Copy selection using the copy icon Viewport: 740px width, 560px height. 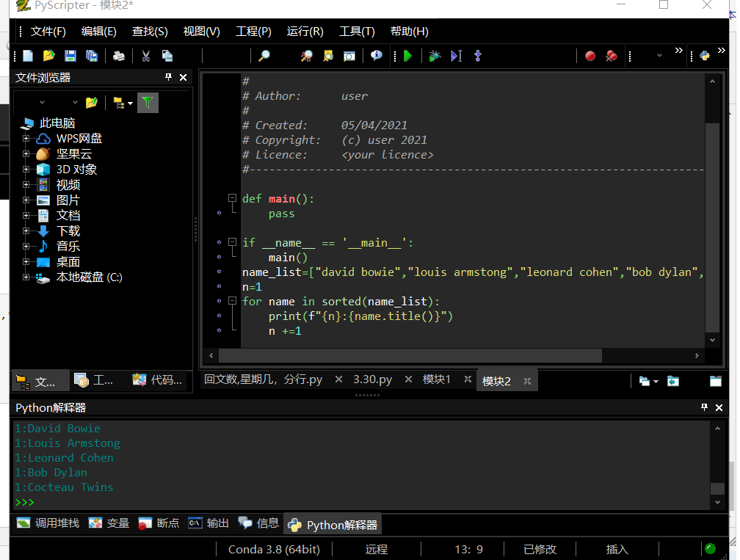pos(167,56)
